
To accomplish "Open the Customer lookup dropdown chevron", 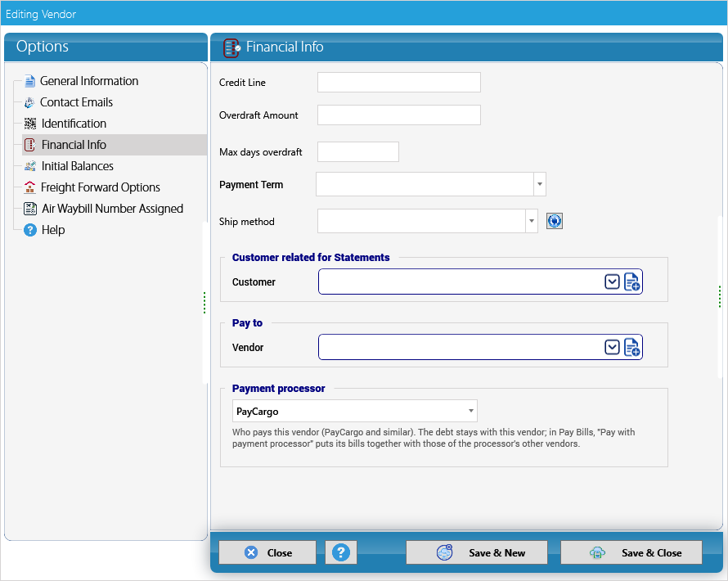I will point(612,282).
